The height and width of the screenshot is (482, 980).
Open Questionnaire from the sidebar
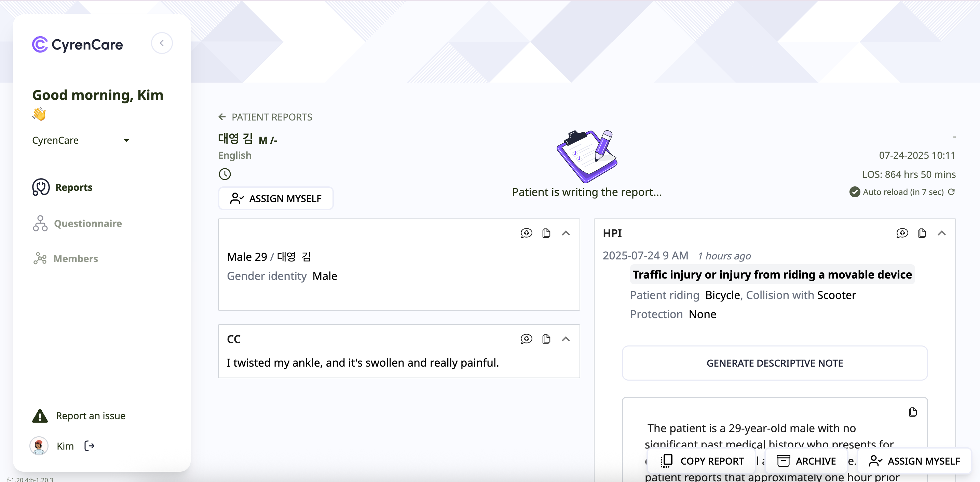click(87, 224)
